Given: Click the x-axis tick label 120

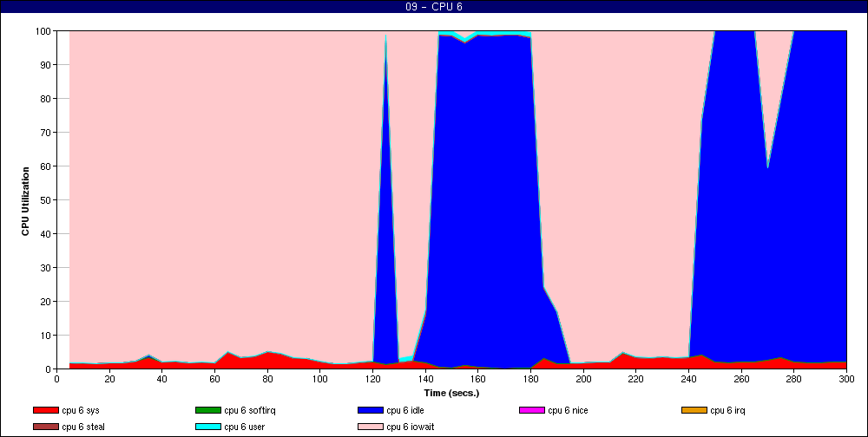Looking at the screenshot, I should [x=372, y=379].
